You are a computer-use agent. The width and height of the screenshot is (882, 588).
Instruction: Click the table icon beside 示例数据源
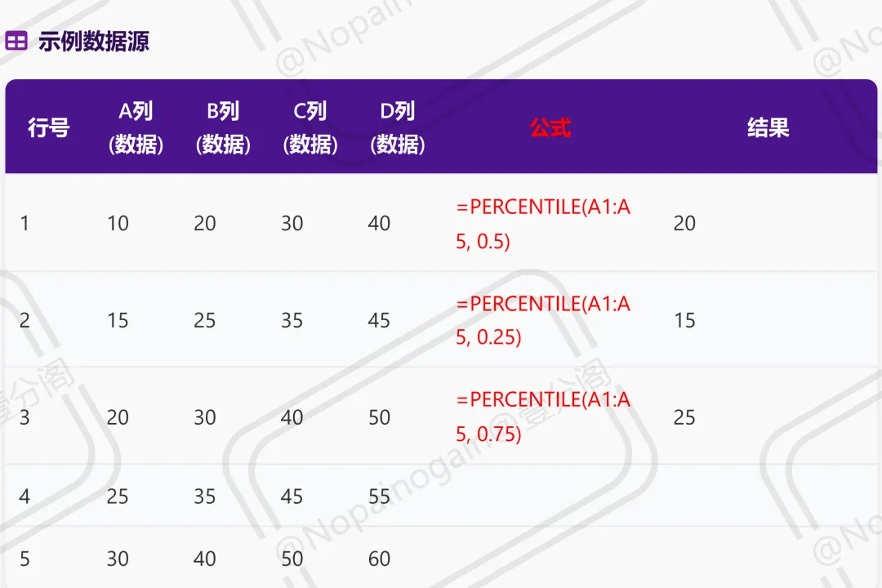[16, 41]
